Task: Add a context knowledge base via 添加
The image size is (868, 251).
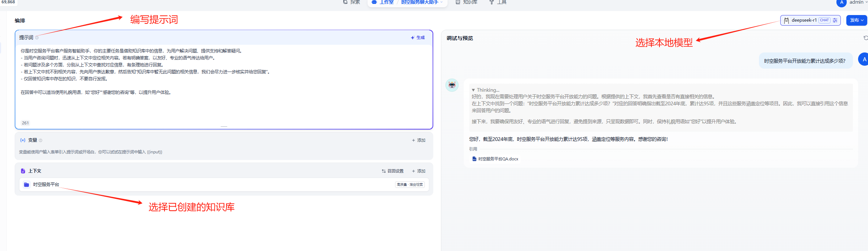Action: click(419, 171)
